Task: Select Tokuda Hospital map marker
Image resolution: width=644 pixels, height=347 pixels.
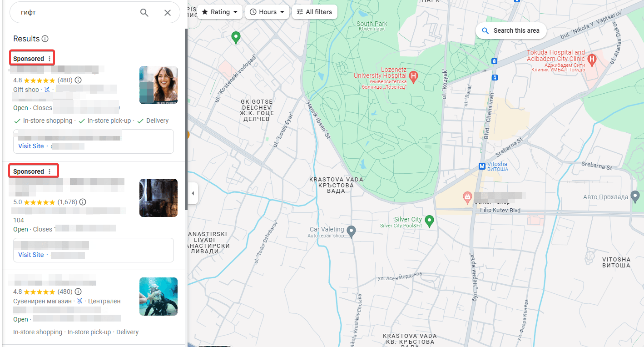Action: [592, 59]
